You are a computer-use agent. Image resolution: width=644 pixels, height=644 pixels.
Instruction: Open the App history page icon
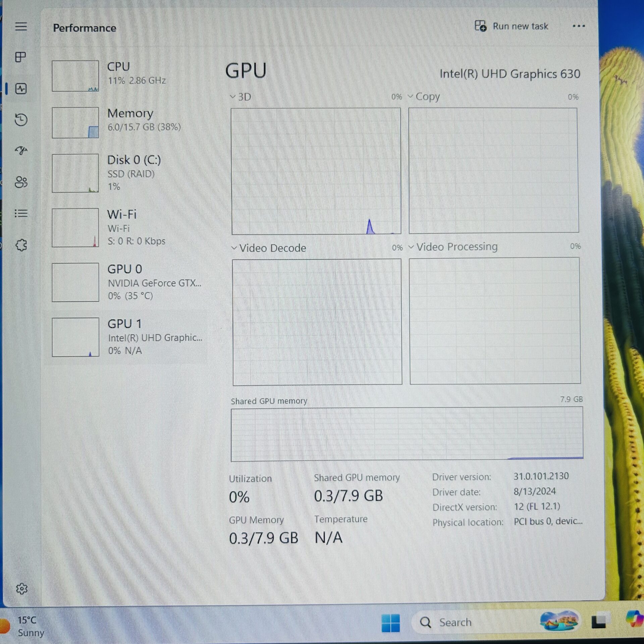click(x=21, y=120)
